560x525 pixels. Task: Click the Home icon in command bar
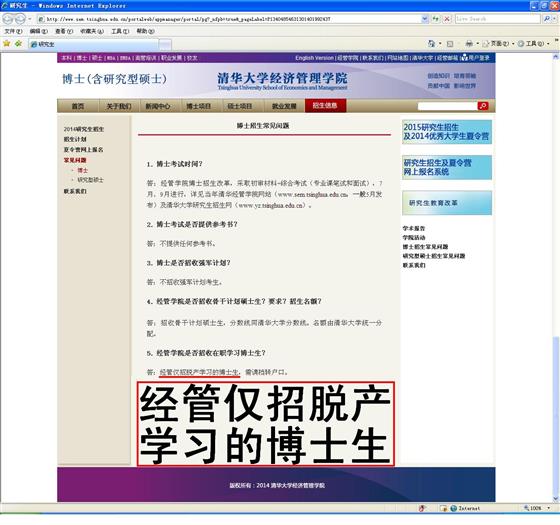point(431,44)
